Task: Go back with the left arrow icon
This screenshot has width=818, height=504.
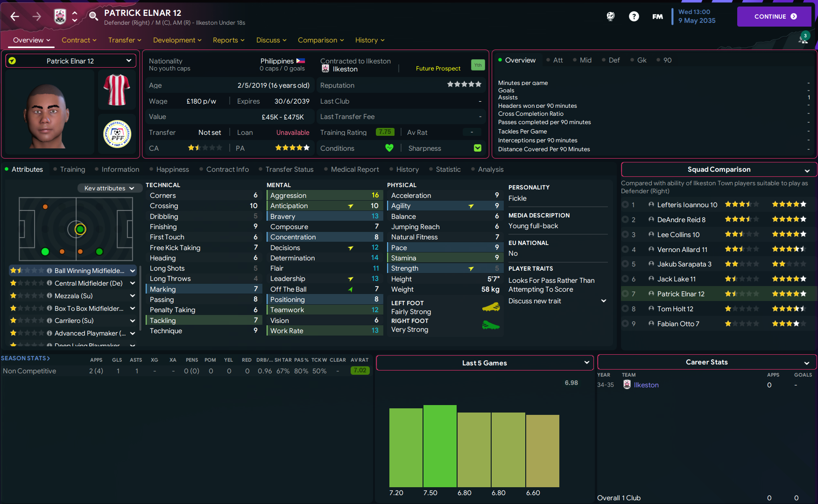Action: (x=15, y=17)
